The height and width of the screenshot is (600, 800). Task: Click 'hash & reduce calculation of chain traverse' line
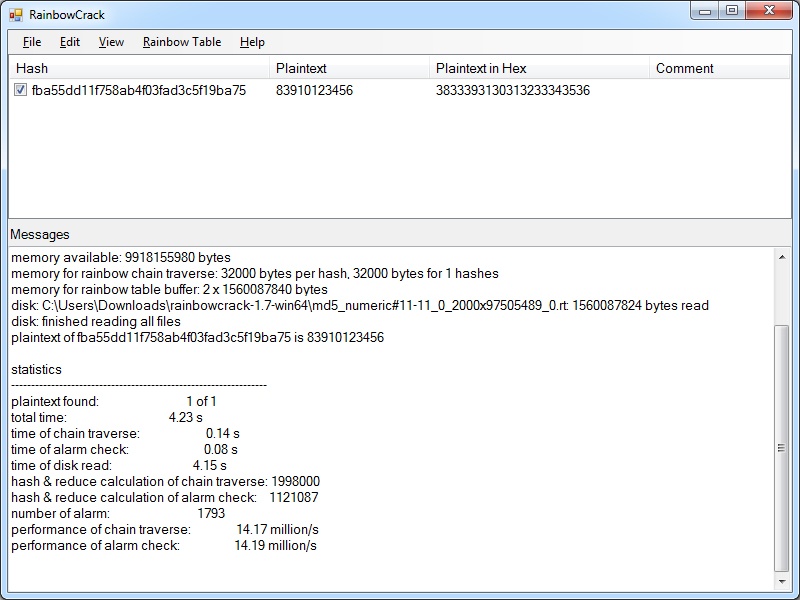click(165, 481)
